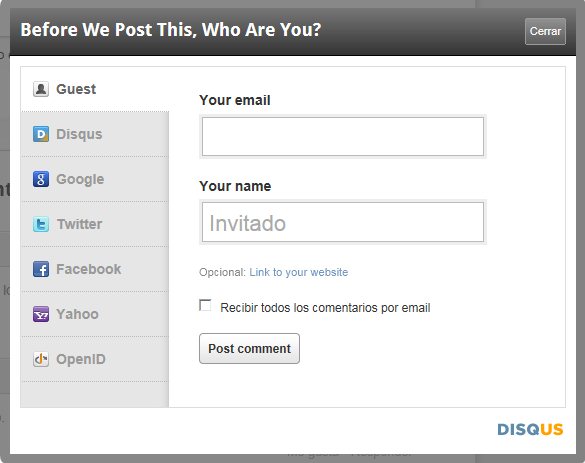
Task: Click the OpenID icon
Action: coord(41,359)
